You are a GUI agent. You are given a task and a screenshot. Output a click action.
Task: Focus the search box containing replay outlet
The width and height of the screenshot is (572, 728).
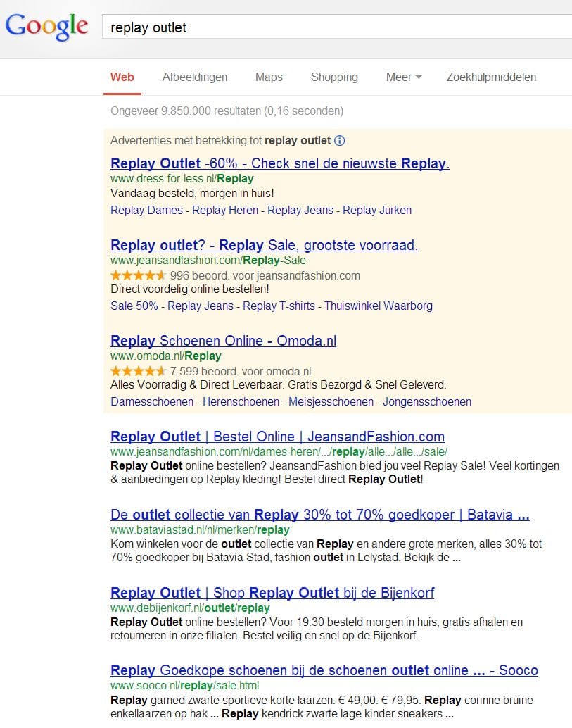pyautogui.click(x=337, y=27)
